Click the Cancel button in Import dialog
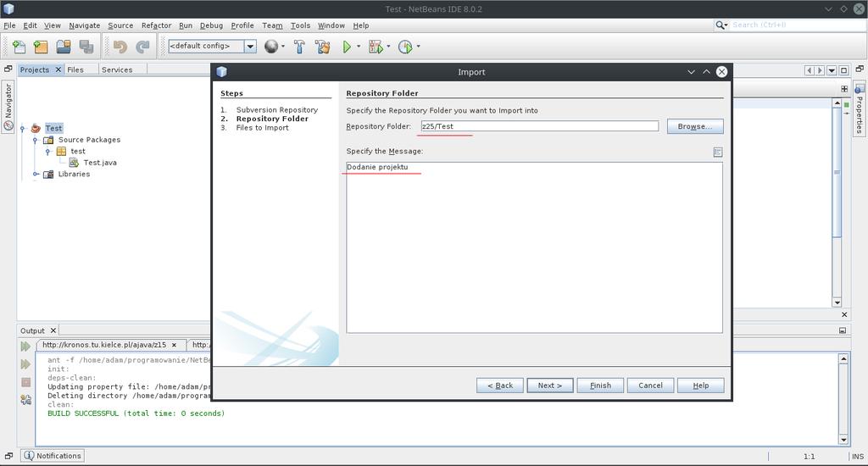The height and width of the screenshot is (466, 868). 650,386
